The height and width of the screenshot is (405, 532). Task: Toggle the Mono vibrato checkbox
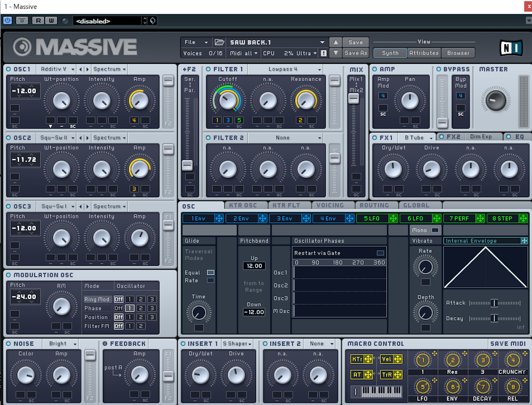click(x=435, y=230)
